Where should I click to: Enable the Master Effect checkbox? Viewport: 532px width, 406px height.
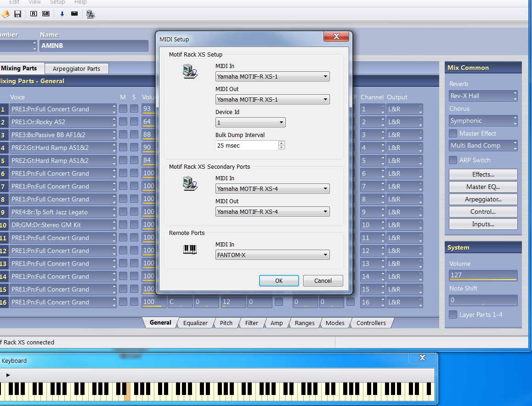(453, 133)
